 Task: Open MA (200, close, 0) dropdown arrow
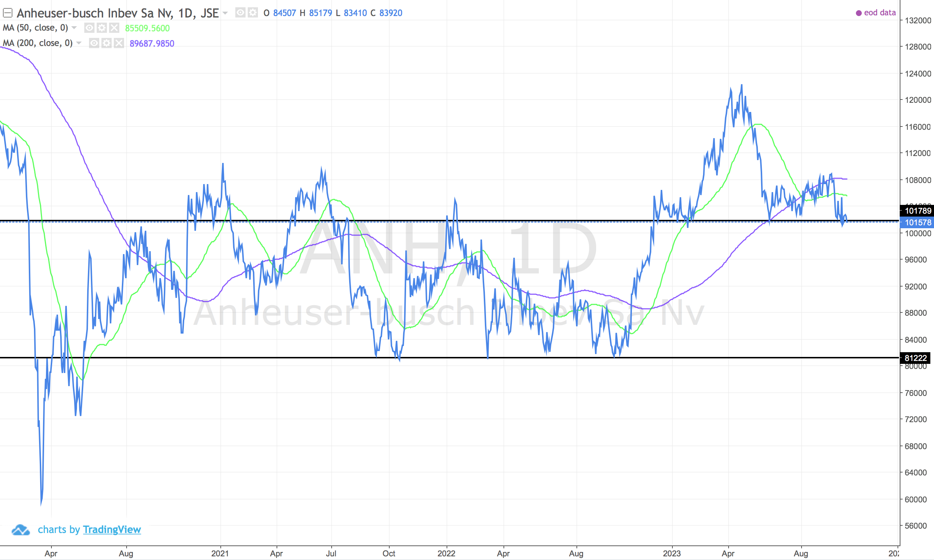coord(79,43)
